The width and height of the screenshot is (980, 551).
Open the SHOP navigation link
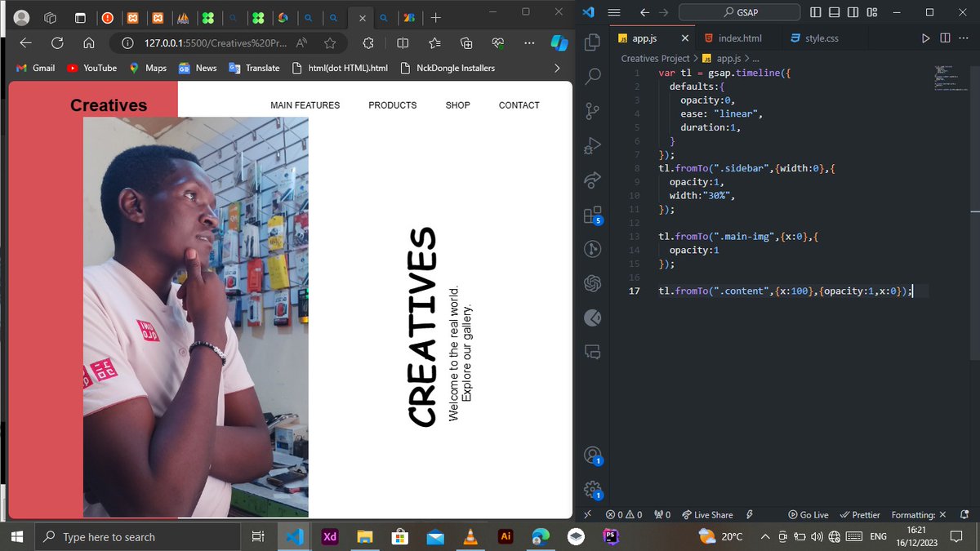coord(457,104)
